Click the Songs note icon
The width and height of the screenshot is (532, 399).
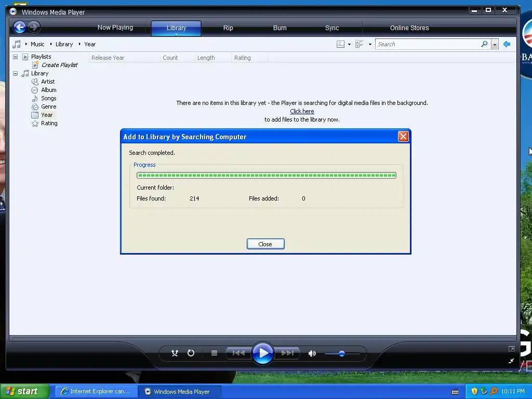tap(35, 98)
